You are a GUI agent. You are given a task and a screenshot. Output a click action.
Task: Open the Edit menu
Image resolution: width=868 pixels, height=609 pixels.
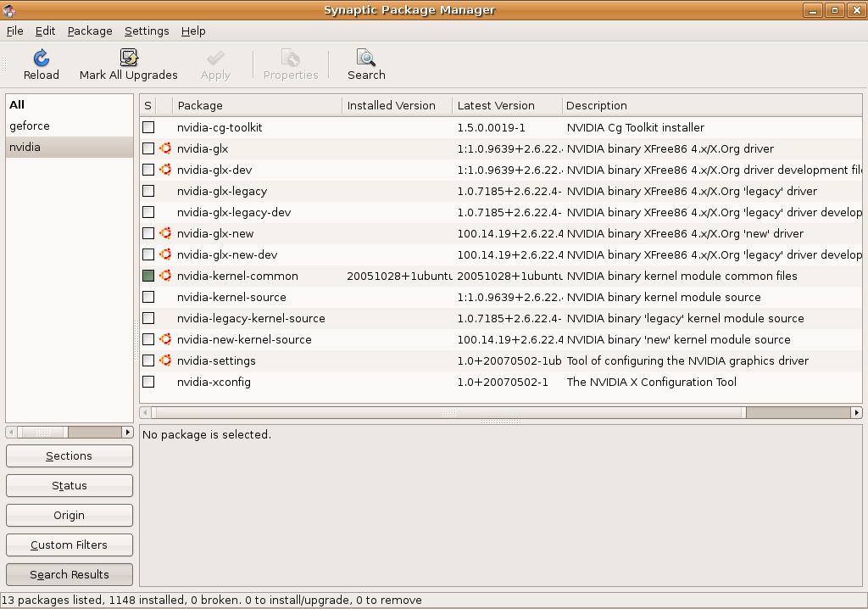click(46, 31)
